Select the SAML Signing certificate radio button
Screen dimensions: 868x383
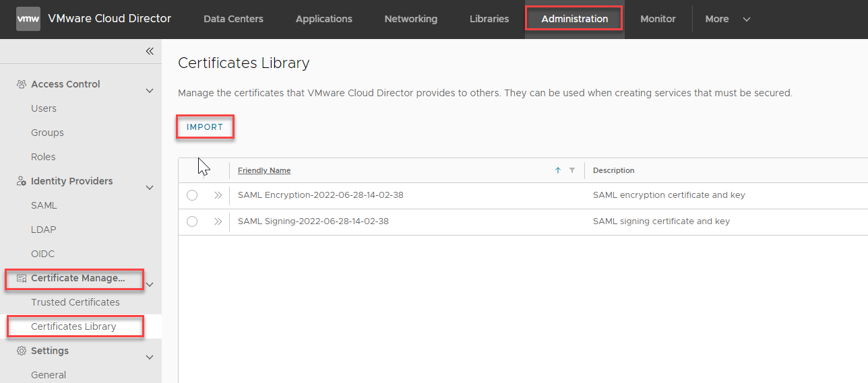192,221
